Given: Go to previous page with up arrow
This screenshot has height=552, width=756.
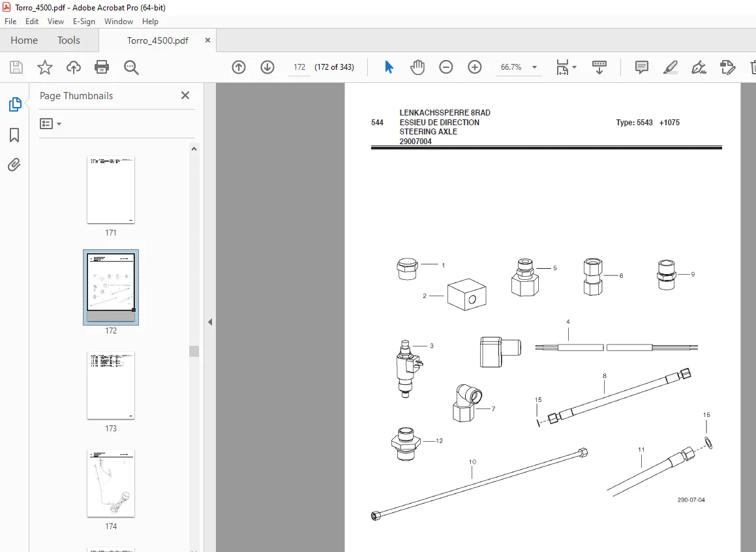Looking at the screenshot, I should pyautogui.click(x=239, y=67).
